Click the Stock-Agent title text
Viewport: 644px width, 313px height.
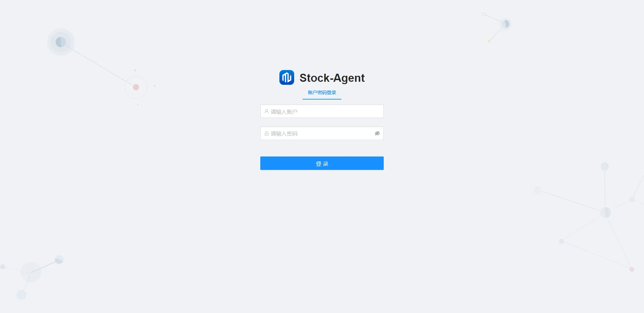[x=332, y=78]
